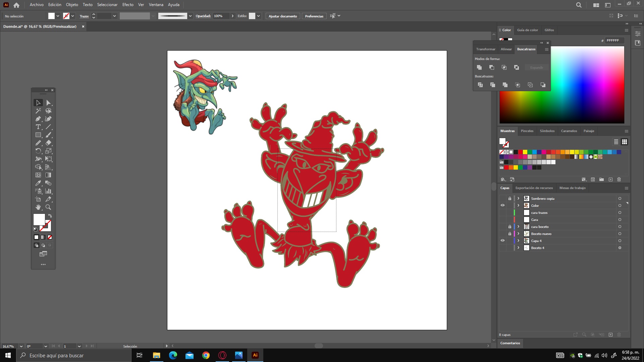Screen dimensions: 644x362
Task: Open the stroke weight dropdown
Action: click(114, 16)
